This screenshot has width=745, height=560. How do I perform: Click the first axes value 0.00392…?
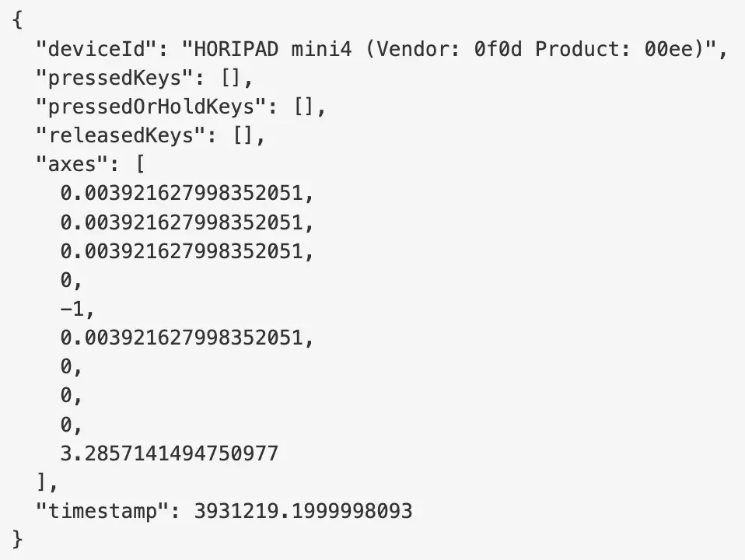pos(187,194)
